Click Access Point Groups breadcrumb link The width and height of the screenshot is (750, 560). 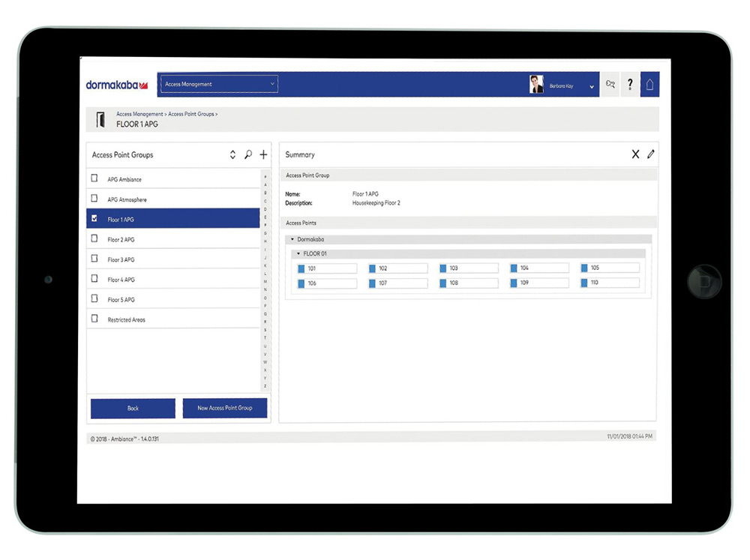point(190,114)
